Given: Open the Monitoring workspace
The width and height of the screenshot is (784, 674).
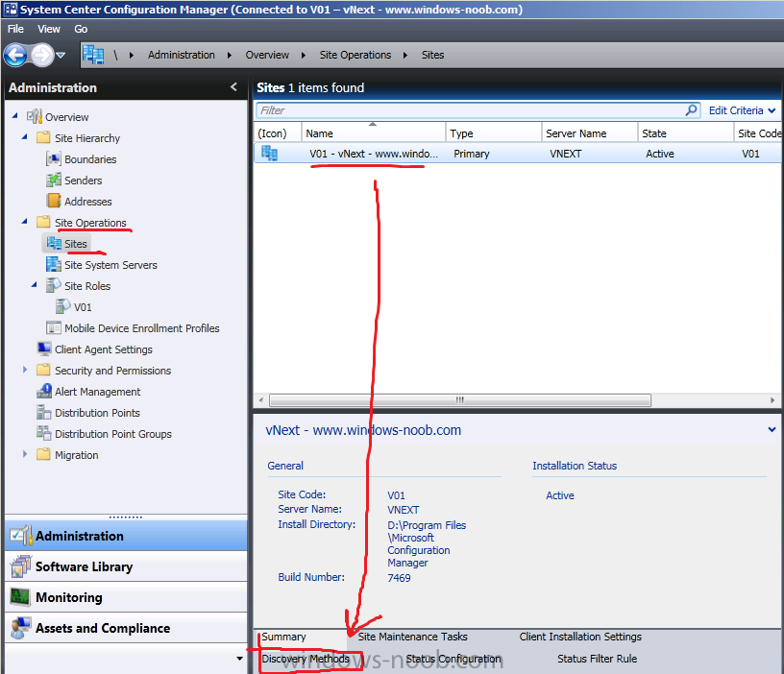Looking at the screenshot, I should (x=126, y=597).
